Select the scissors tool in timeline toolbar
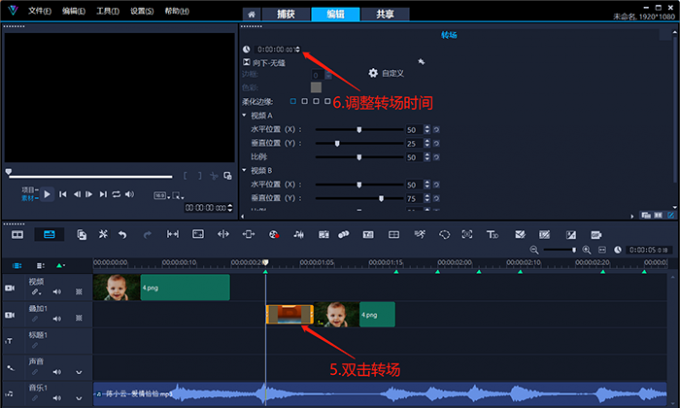Screen dimensions: 680x408 tap(102, 234)
